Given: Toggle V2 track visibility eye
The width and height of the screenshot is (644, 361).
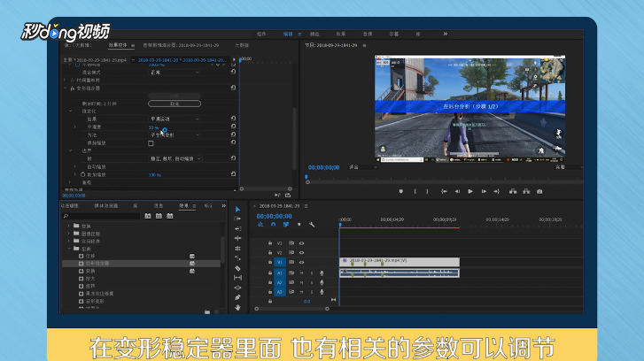Looking at the screenshot, I should pyautogui.click(x=301, y=253).
